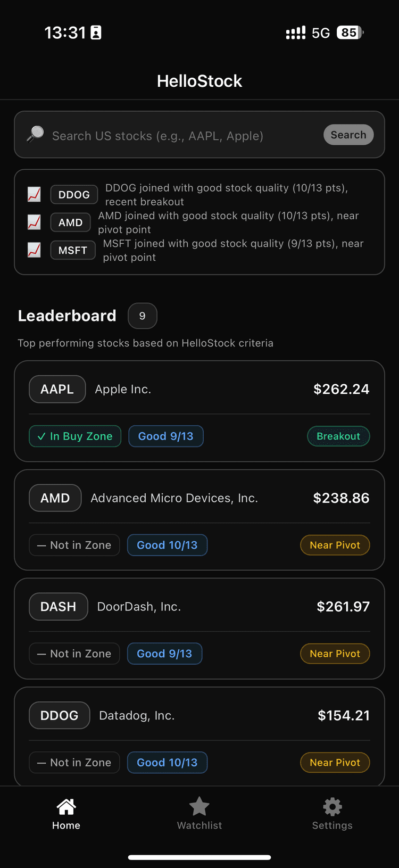This screenshot has width=399, height=868.
Task: Click the magnifying glass search icon
Action: click(35, 135)
